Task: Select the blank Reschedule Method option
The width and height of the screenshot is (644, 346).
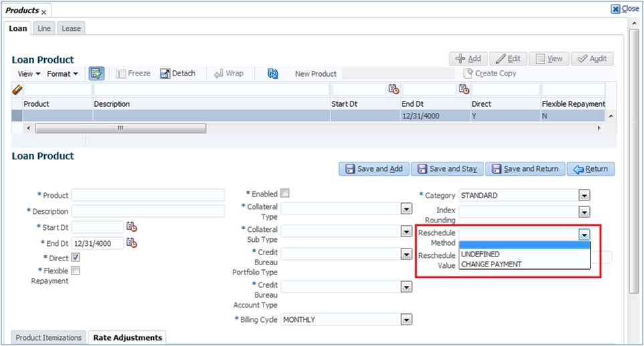Action: [524, 245]
